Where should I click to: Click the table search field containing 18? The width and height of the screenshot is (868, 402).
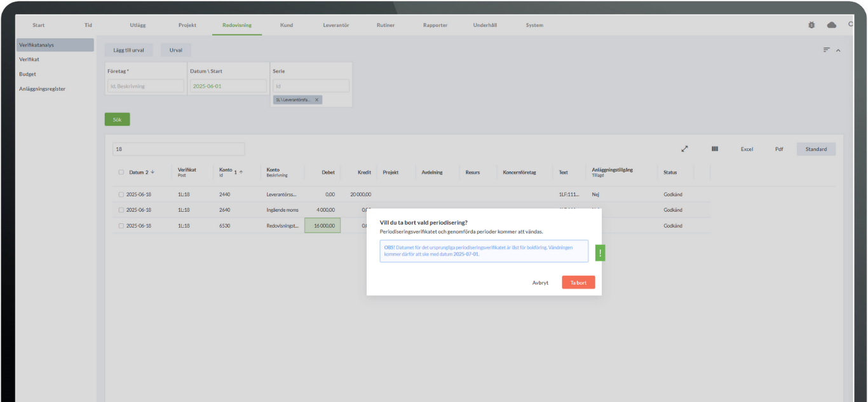pyautogui.click(x=179, y=149)
